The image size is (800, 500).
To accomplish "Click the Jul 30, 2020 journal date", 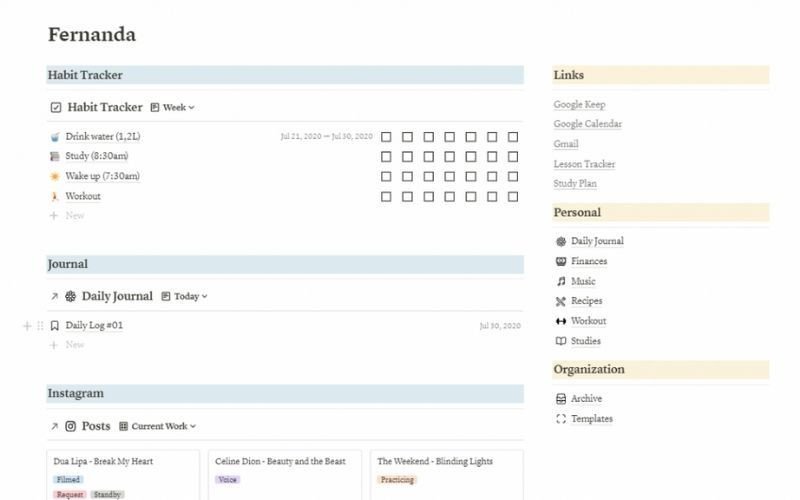I will click(x=500, y=326).
